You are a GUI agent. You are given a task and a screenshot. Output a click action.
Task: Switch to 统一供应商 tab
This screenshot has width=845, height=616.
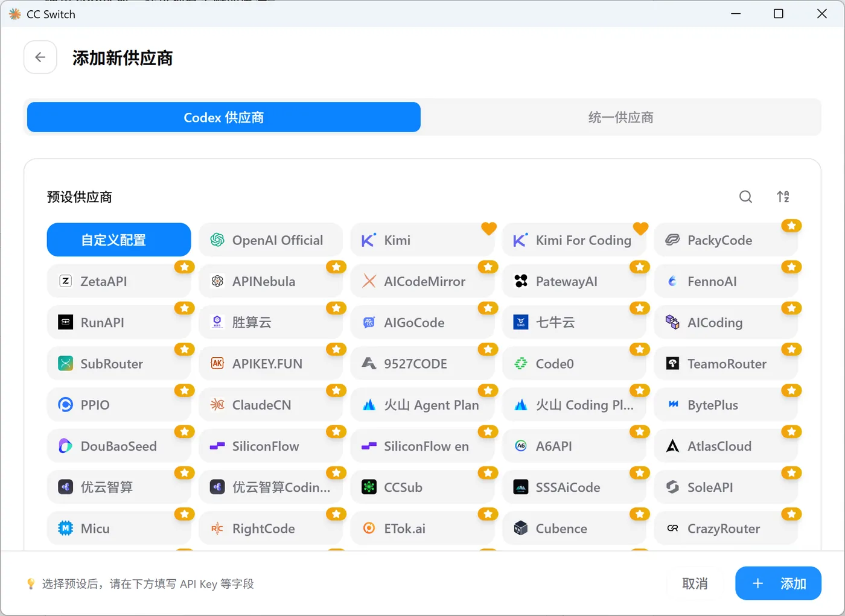pyautogui.click(x=620, y=117)
